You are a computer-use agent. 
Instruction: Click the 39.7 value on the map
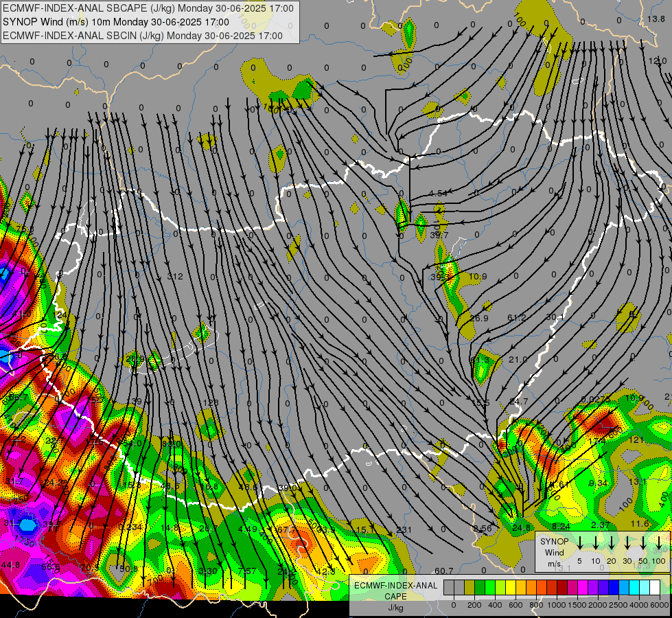pos(439,235)
